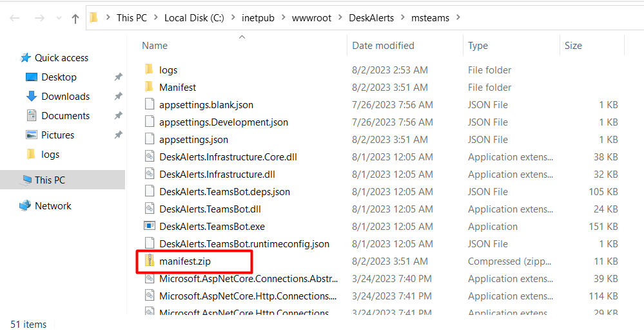Select Quick access in navigation pane
644x331 pixels.
click(x=61, y=58)
